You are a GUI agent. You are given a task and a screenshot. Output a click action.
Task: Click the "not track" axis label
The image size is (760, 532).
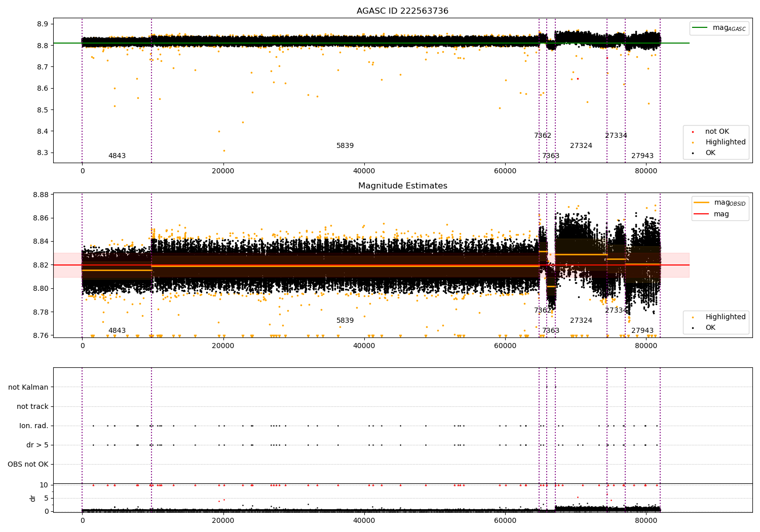point(32,407)
